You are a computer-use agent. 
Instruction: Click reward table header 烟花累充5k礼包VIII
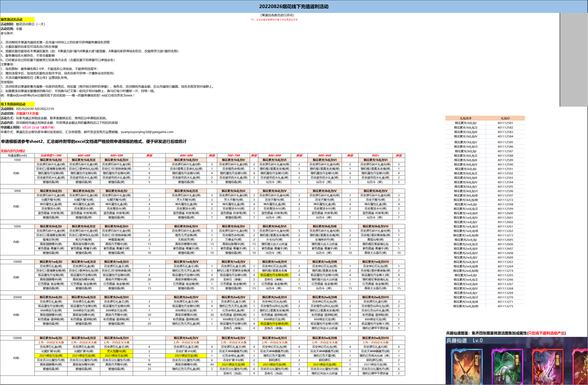click(x=375, y=226)
